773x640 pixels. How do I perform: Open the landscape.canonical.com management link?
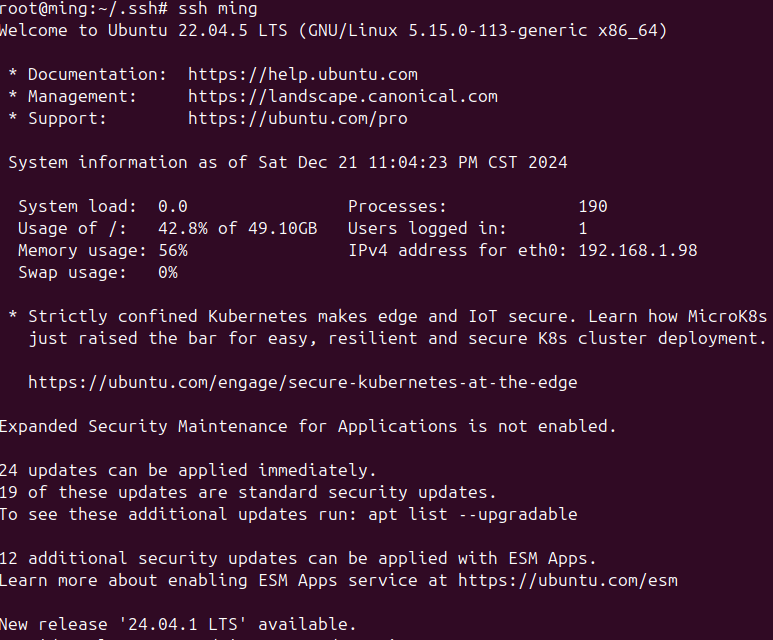[x=342, y=96]
